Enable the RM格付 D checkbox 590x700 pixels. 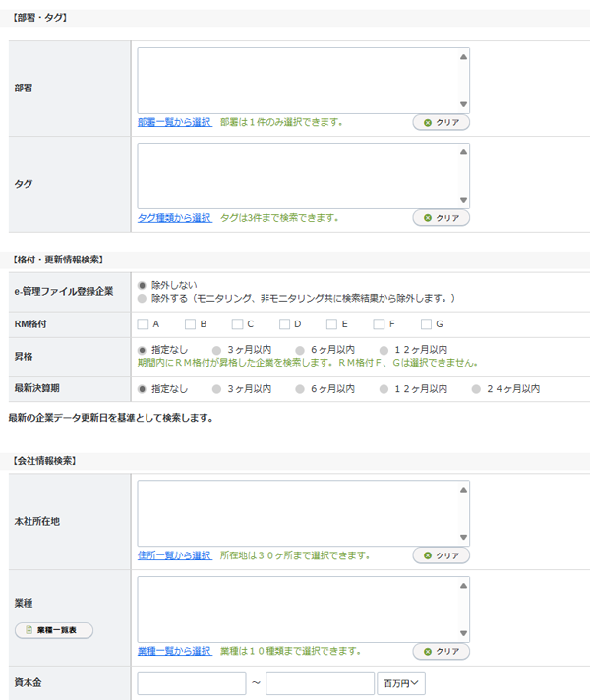click(284, 323)
